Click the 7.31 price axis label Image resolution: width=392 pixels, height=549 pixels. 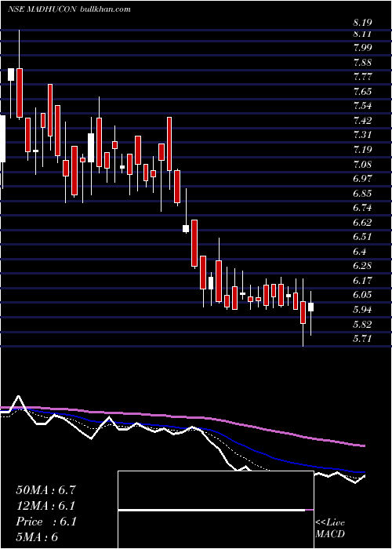pyautogui.click(x=362, y=135)
